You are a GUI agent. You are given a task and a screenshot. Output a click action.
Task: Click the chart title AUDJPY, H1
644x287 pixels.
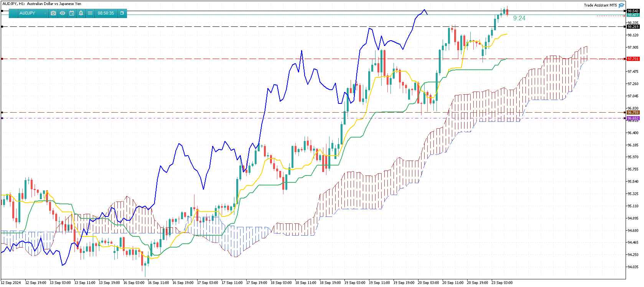tap(42, 4)
